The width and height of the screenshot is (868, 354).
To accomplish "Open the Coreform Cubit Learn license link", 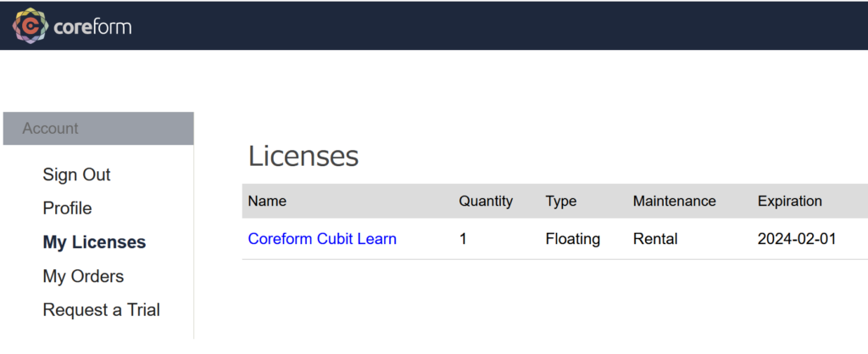I will point(322,239).
